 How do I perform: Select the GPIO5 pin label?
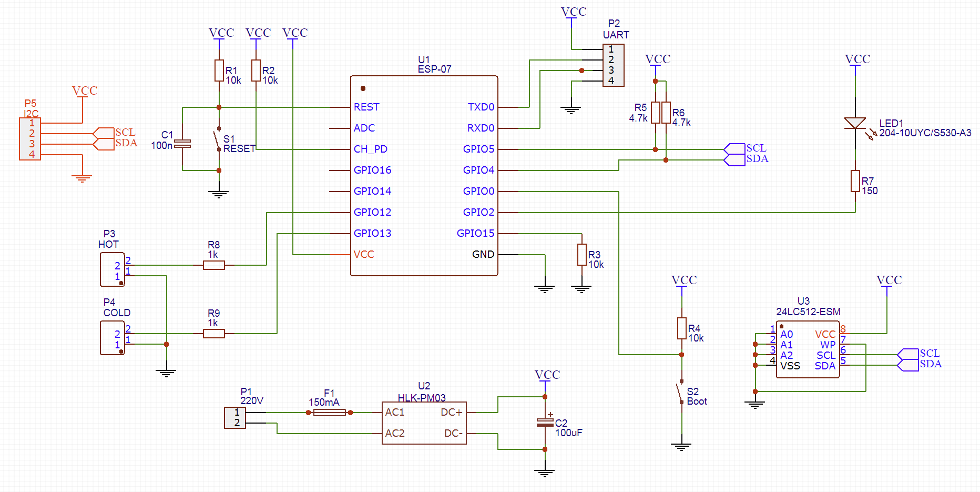479,149
